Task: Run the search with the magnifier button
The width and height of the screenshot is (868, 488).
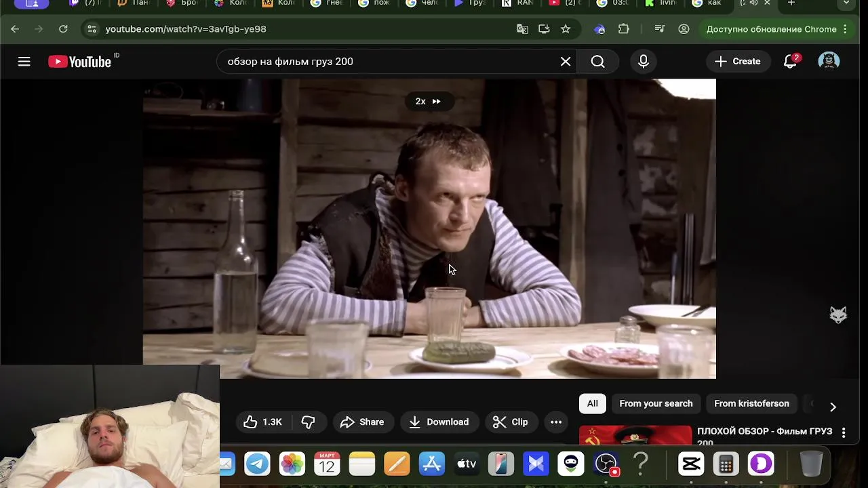Action: 597,62
